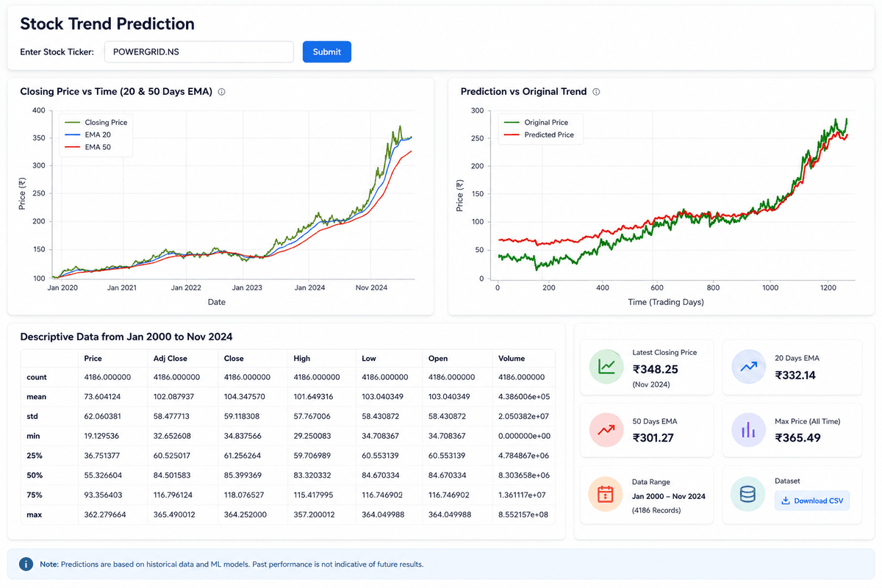The height and width of the screenshot is (588, 882).
Task: Select the 50% row label
Action: pyautogui.click(x=35, y=476)
